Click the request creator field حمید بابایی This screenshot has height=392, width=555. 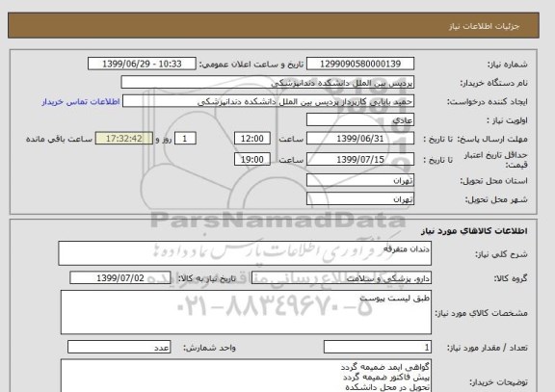point(268,101)
